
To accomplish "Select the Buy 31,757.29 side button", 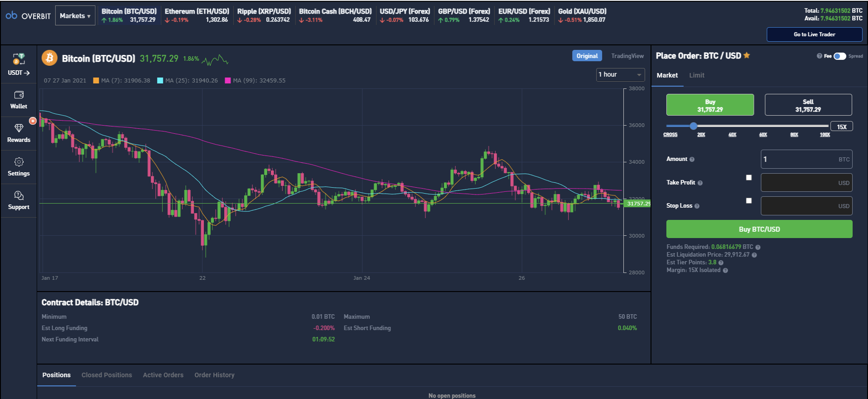I will [x=710, y=105].
